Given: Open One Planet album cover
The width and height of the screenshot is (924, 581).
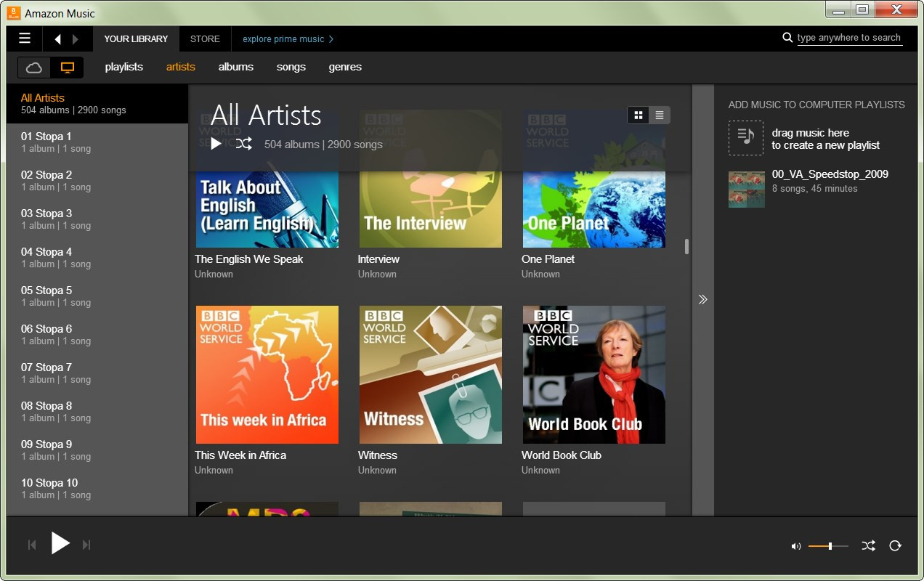Looking at the screenshot, I should [x=594, y=209].
